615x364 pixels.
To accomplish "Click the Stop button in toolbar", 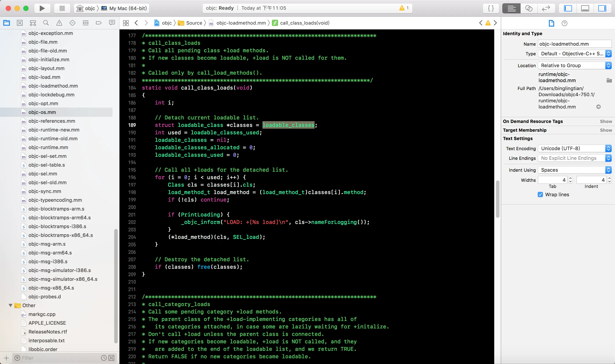I will (x=62, y=8).
